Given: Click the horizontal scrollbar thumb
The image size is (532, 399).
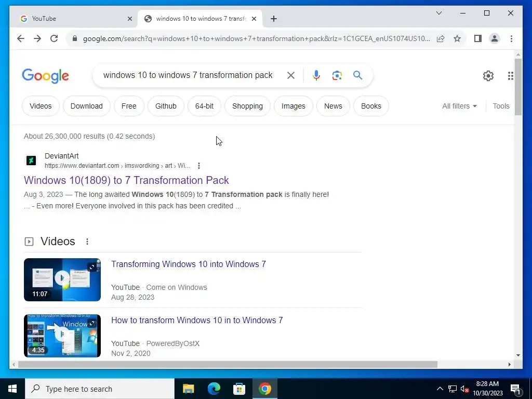Looking at the screenshot, I should 228,364.
